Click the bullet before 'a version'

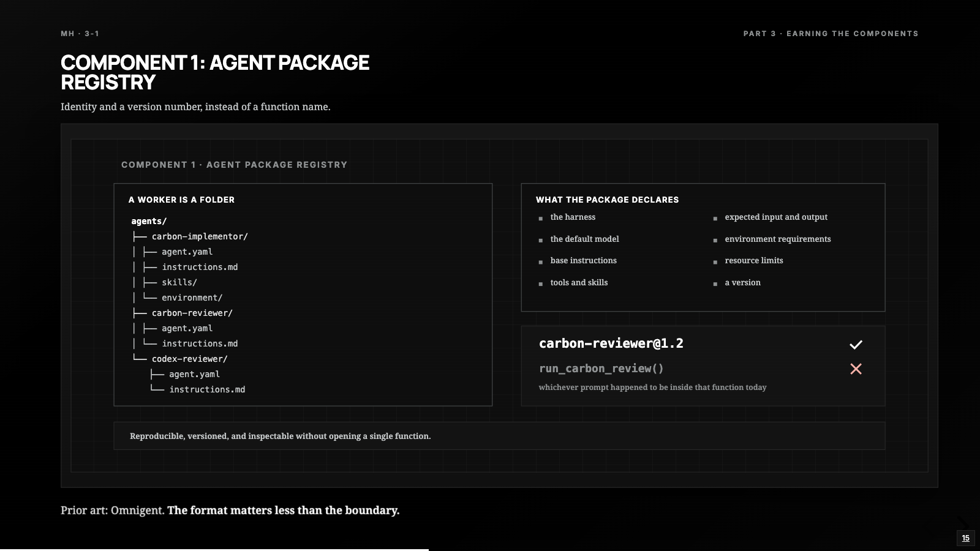715,284
